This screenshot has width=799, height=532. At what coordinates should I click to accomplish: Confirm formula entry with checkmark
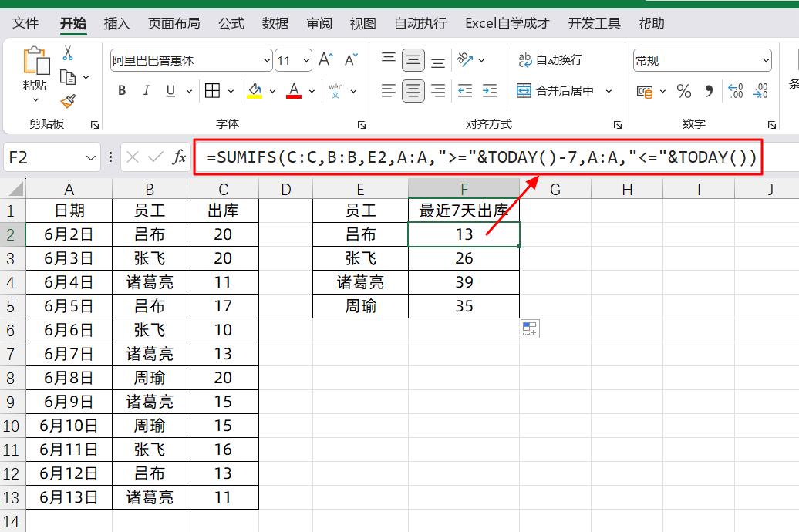(x=156, y=157)
